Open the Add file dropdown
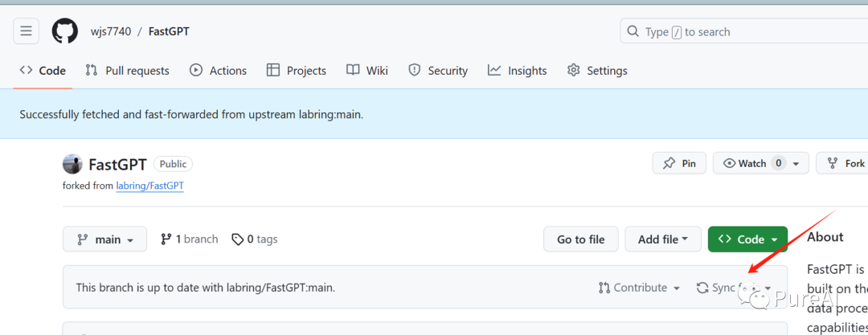868x335 pixels. coord(663,239)
